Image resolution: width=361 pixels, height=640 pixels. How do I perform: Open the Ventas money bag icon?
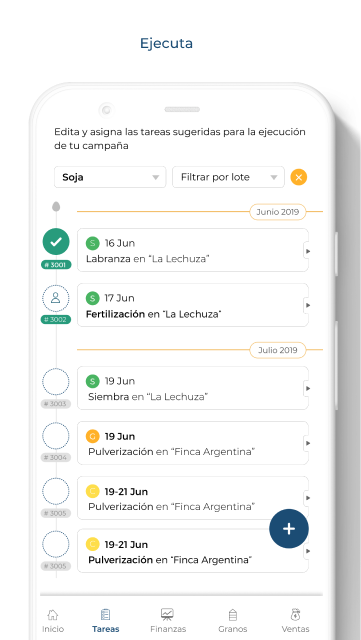coord(296,614)
